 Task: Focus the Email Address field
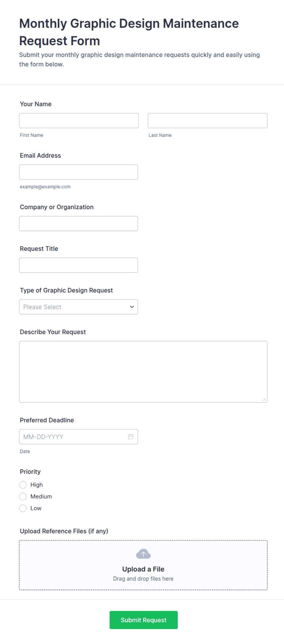coord(78,172)
